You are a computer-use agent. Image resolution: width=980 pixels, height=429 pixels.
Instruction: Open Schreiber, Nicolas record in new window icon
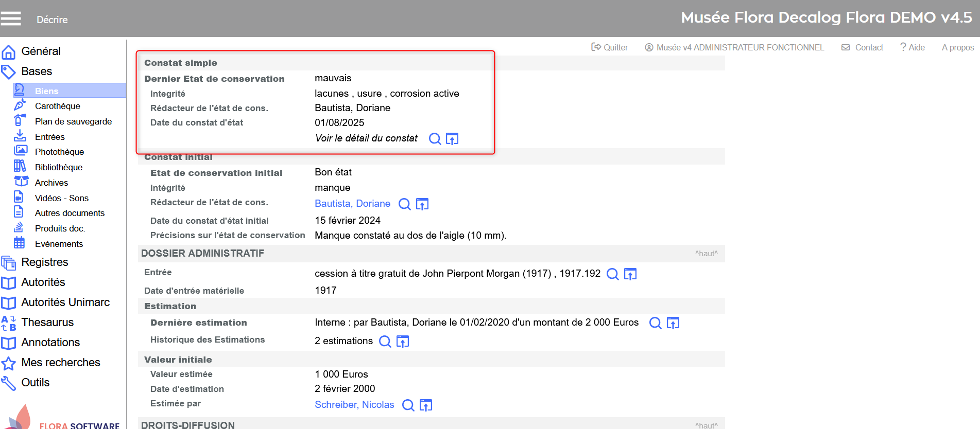(426, 405)
